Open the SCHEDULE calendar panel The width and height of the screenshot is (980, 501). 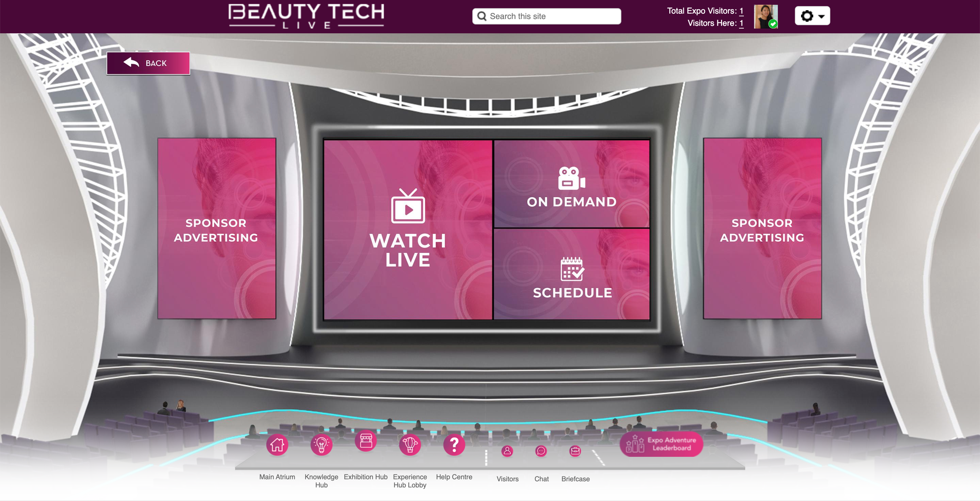(x=571, y=274)
